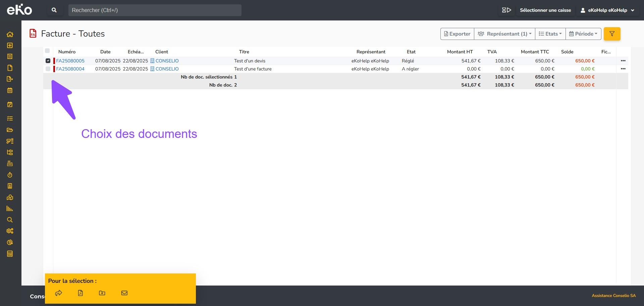Check the FA25080004 invoice checkbox
This screenshot has height=306, width=644.
click(x=48, y=69)
